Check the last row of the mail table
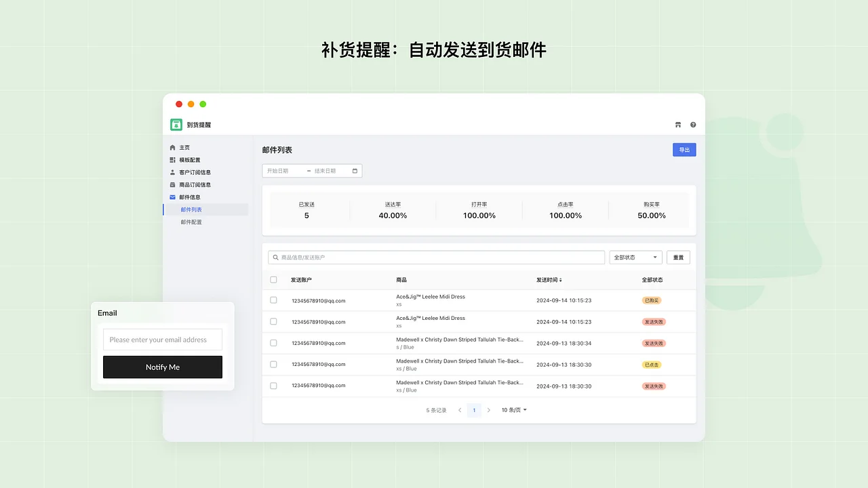Viewport: 868px width, 488px height. pos(273,386)
